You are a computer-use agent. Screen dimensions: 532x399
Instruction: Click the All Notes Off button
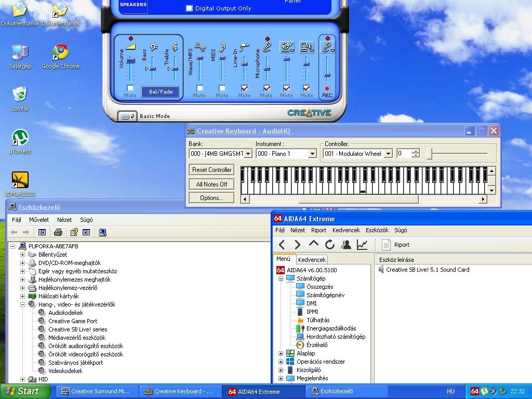pos(211,184)
